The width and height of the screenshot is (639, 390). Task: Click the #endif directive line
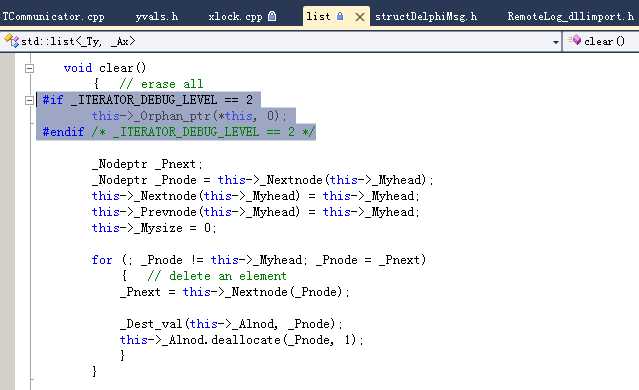[178, 132]
